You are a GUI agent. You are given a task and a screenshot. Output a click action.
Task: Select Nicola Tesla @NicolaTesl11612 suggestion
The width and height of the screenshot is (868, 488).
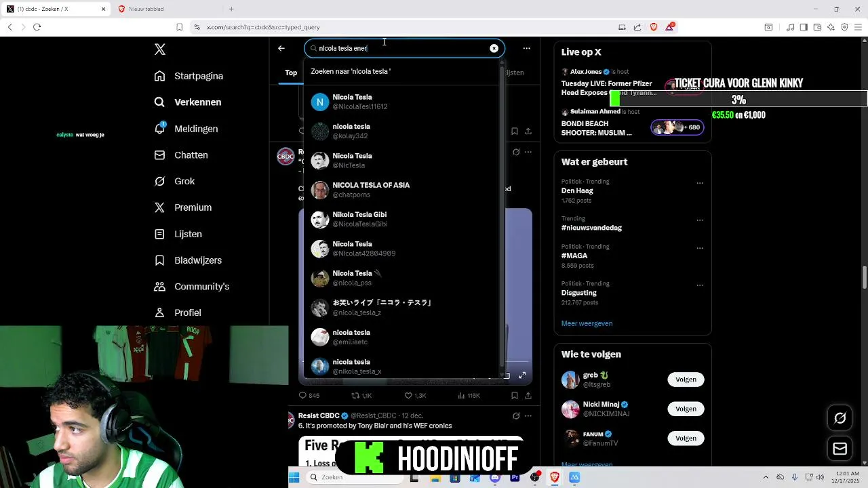coord(403,102)
